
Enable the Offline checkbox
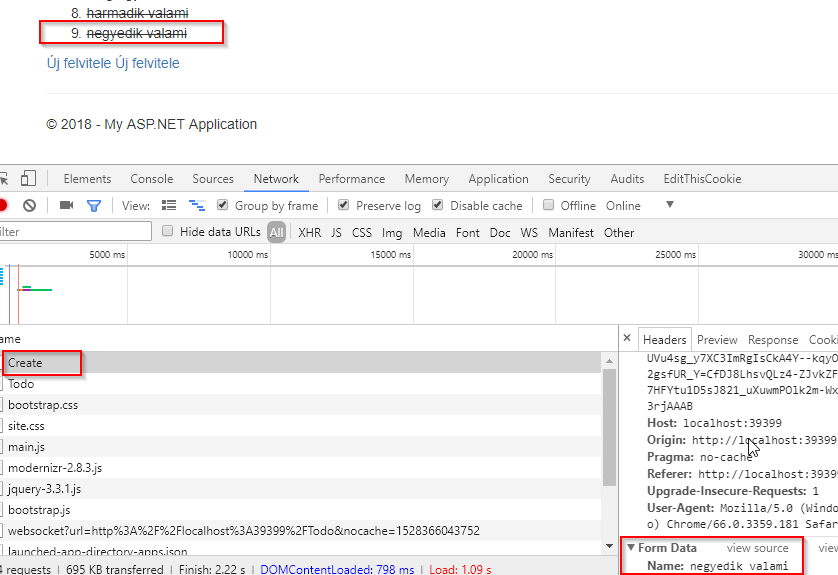pyautogui.click(x=548, y=206)
